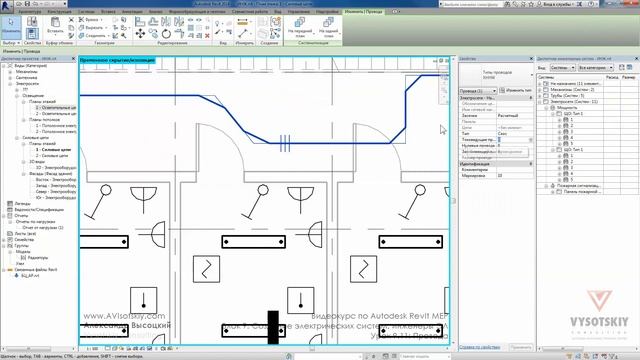
Task: Open the Системы ribbon tab
Action: click(x=86, y=12)
